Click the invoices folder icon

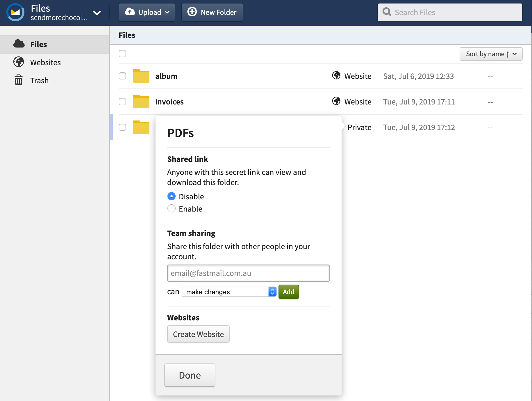[x=141, y=102]
